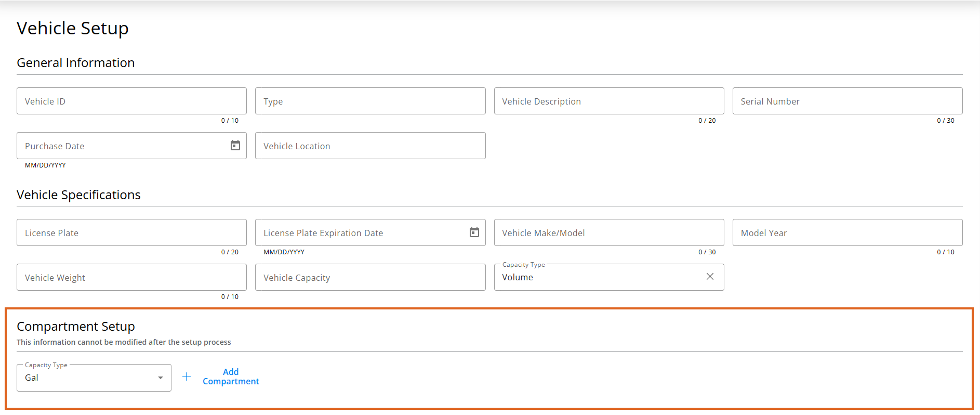This screenshot has height=415, width=980.
Task: Click the Add Compartment link
Action: pyautogui.click(x=231, y=377)
